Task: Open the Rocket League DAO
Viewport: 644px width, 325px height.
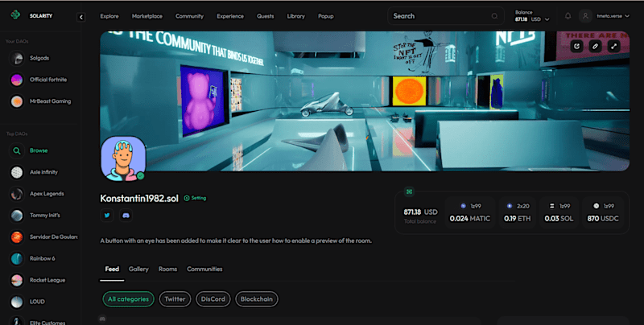Action: [39, 280]
